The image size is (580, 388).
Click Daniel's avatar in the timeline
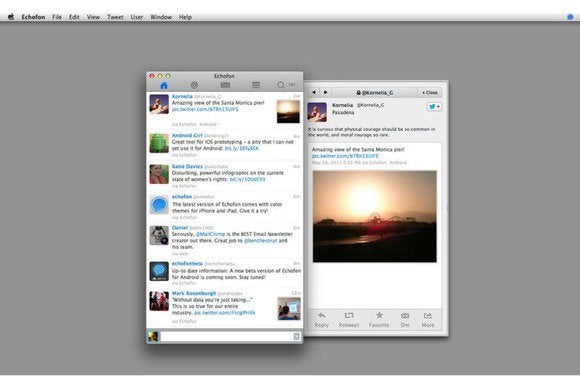point(159,235)
